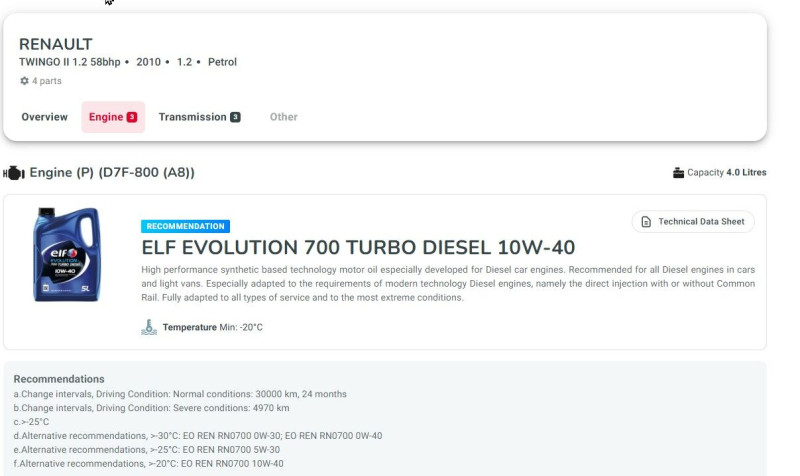Click the RENAULT heading

pyautogui.click(x=56, y=44)
